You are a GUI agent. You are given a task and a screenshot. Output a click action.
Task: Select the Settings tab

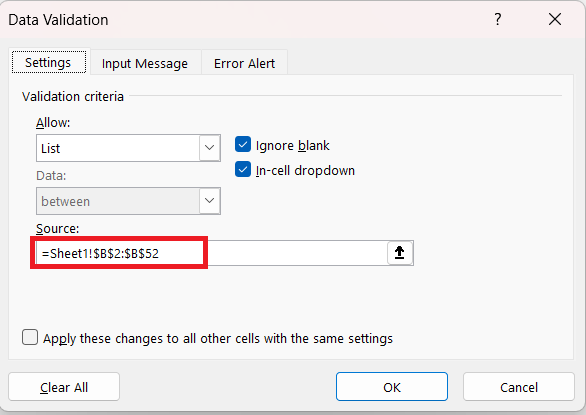click(48, 62)
